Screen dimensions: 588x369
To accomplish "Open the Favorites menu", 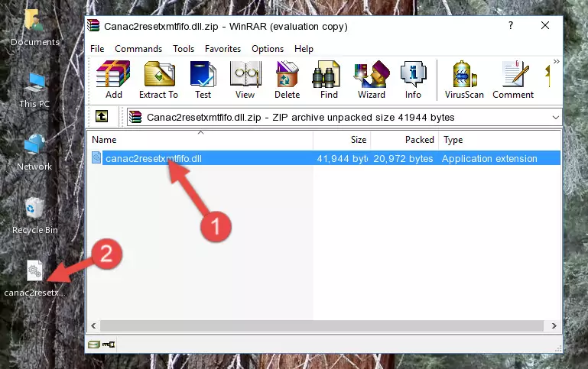I will (x=223, y=49).
